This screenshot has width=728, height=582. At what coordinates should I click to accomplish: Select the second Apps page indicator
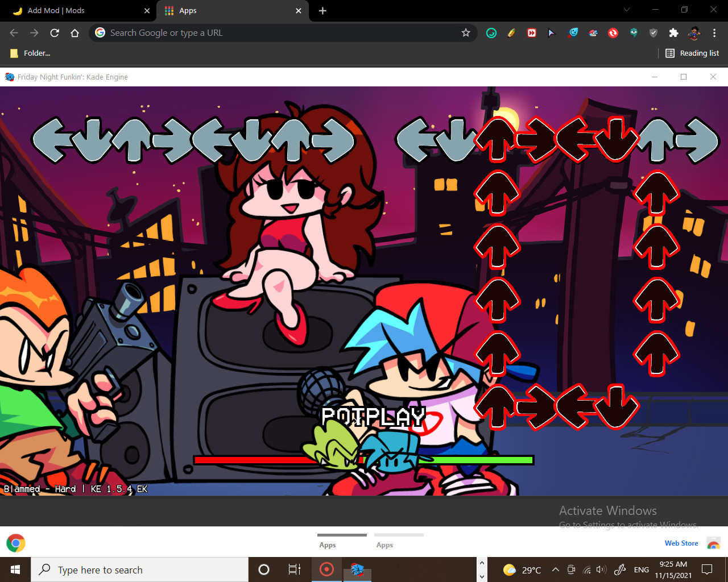[399, 541]
